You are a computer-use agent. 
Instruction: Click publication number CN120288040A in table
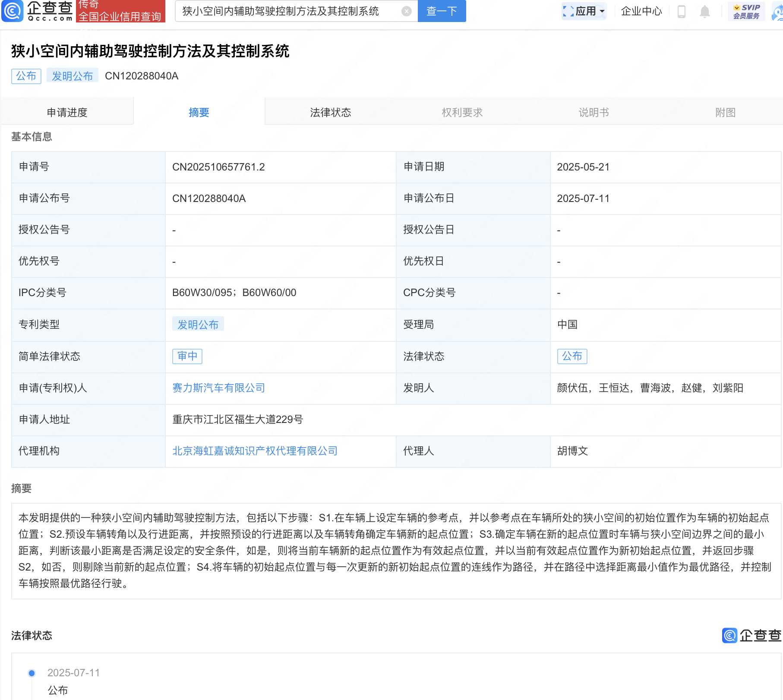209,199
